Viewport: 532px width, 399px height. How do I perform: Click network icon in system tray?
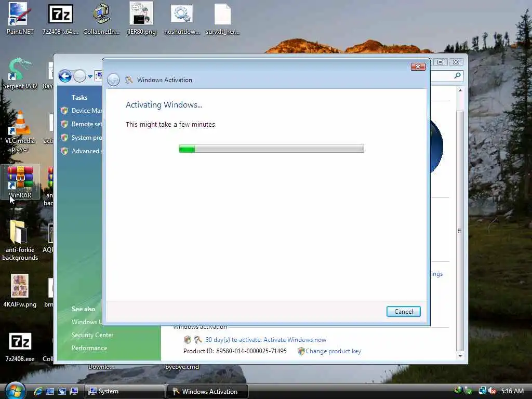(x=482, y=391)
